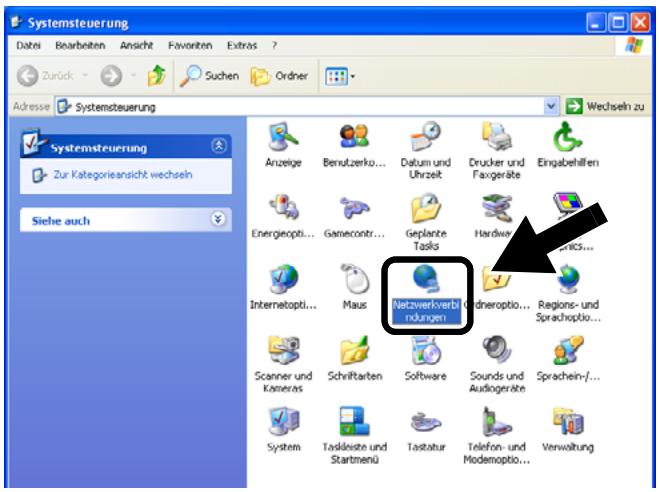Open the Extras menu

point(242,45)
